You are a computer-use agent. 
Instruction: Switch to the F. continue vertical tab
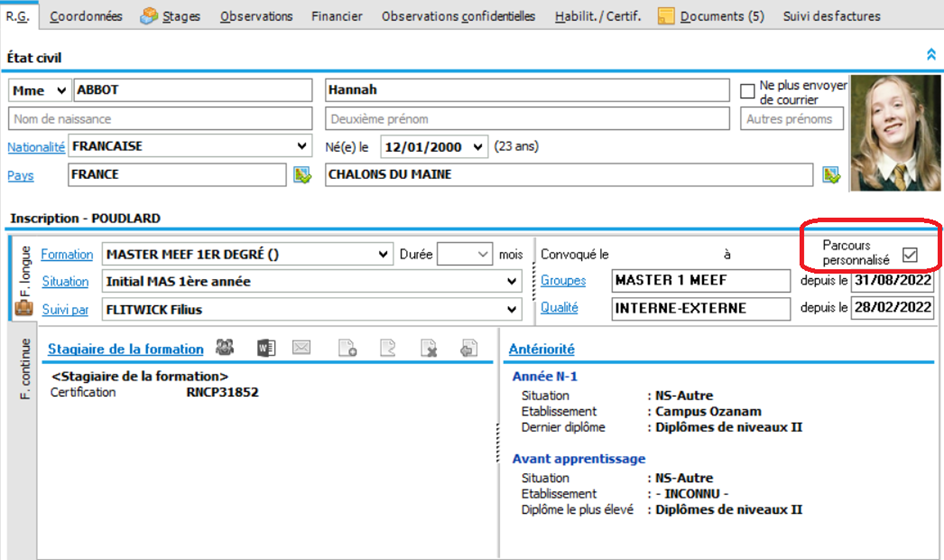25,368
